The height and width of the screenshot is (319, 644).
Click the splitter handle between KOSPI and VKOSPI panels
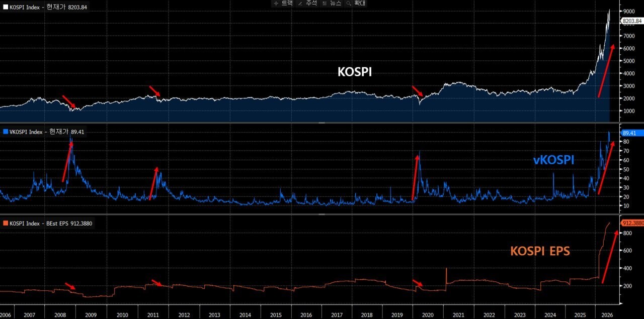tap(322, 123)
